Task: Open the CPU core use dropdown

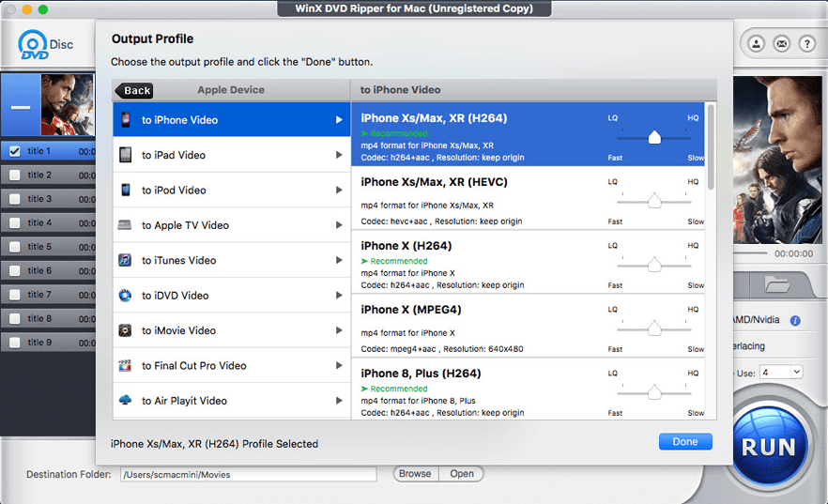Action: coord(781,373)
